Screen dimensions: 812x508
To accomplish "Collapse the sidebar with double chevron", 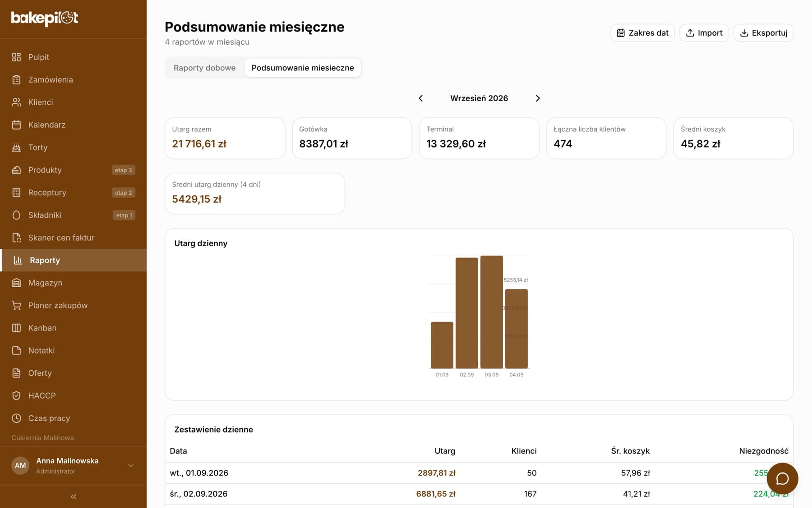I will coord(74,497).
